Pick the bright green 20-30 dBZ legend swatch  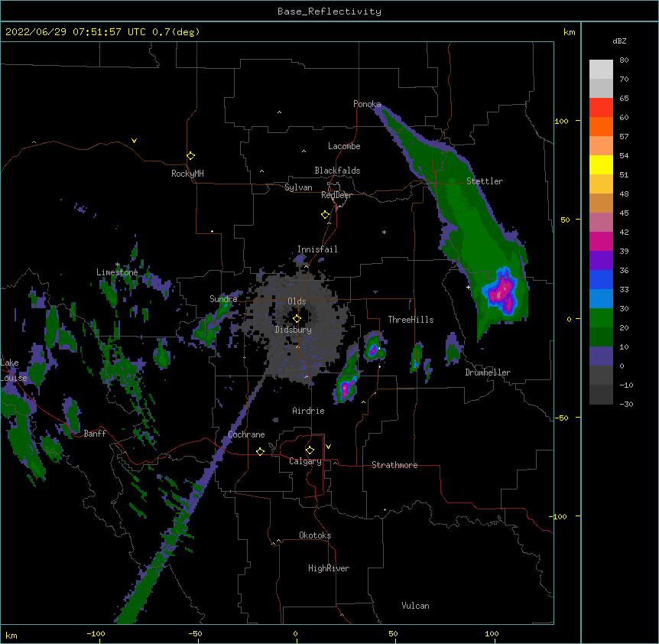601,318
